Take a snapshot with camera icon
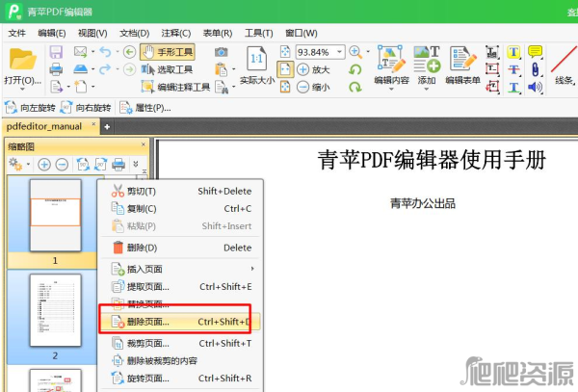This screenshot has height=392, width=578. 222,52
